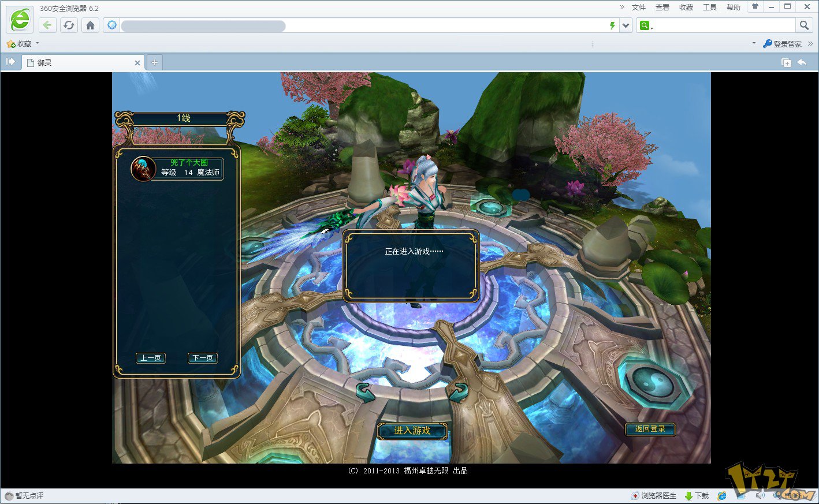Toggle the green lightning speed mode icon

click(x=612, y=25)
